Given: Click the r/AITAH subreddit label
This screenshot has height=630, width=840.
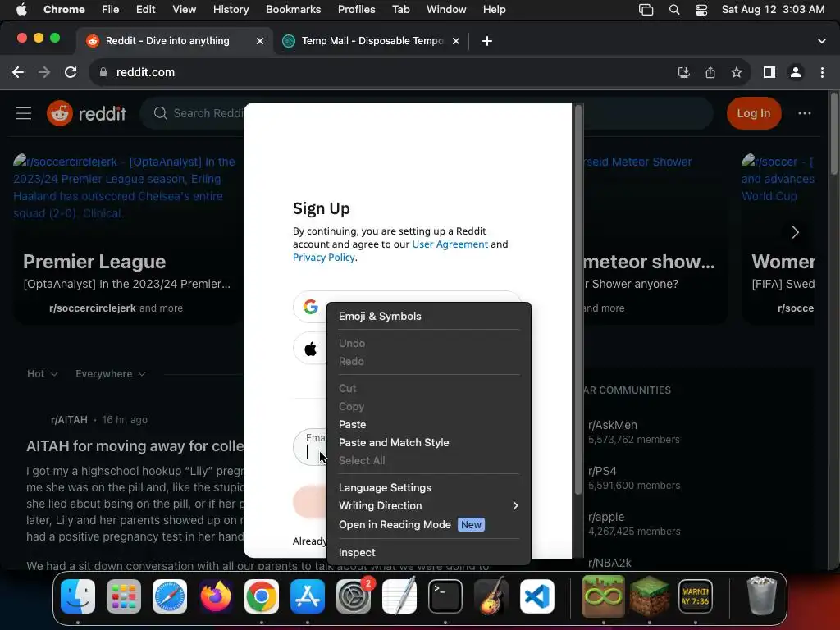Looking at the screenshot, I should [x=69, y=420].
